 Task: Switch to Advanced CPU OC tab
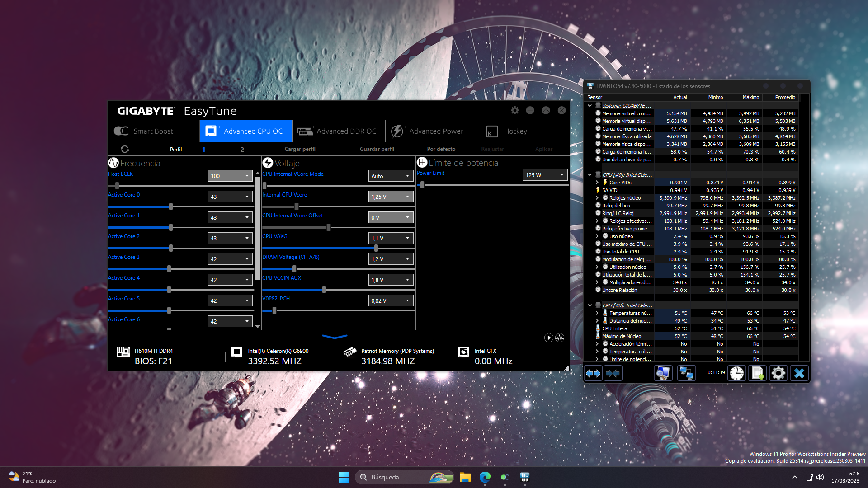click(246, 131)
